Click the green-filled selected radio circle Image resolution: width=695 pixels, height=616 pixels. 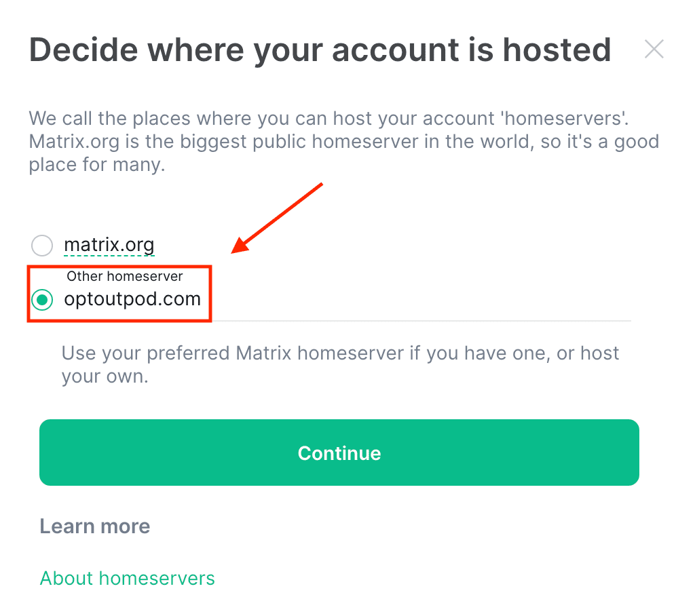42,300
